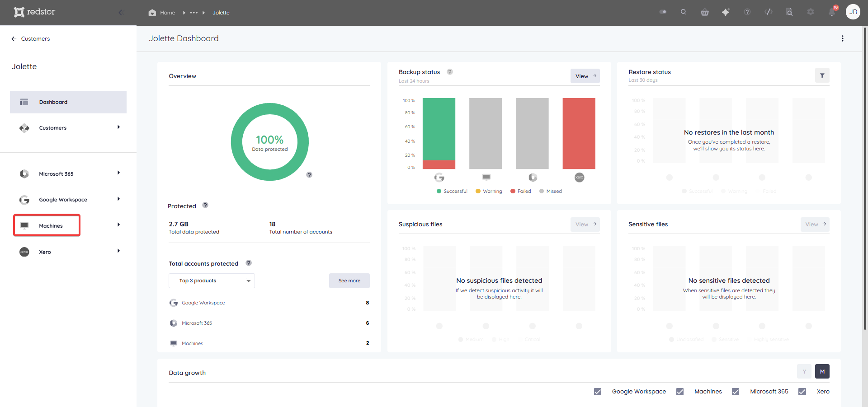Viewport: 868px width, 407px height.
Task: Switch Data growth to yearly (Y)
Action: [x=804, y=372]
